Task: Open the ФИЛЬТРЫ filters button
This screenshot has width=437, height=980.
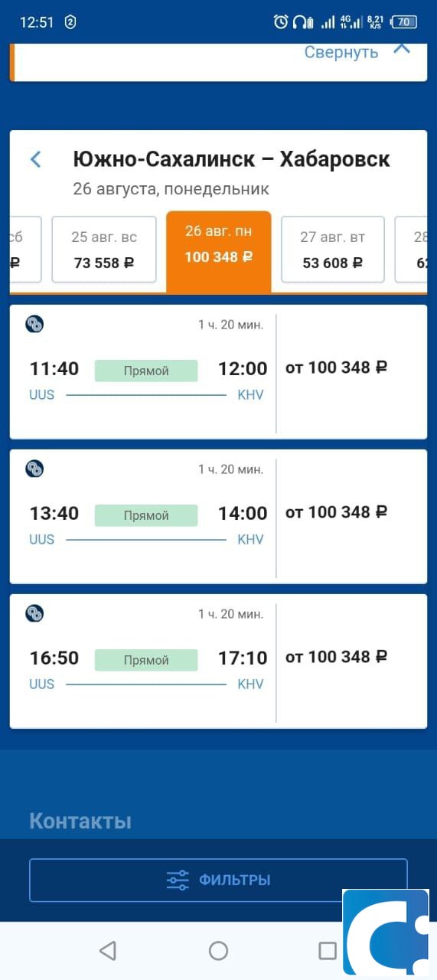Action: tap(218, 880)
